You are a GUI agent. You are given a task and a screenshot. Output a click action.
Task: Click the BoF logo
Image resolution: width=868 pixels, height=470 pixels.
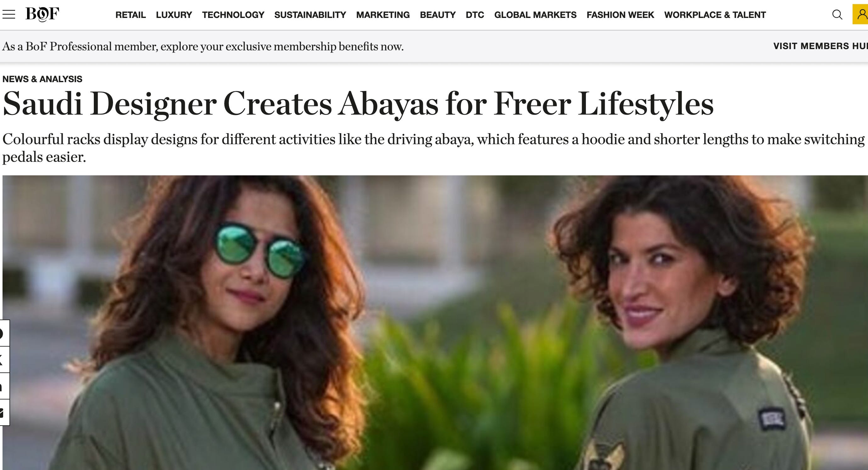tap(42, 14)
